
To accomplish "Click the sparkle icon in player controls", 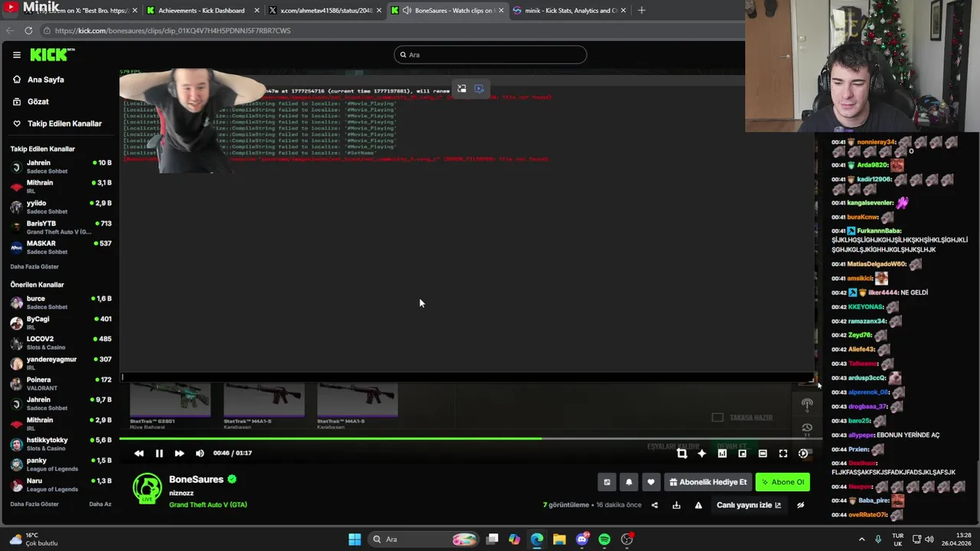I will point(701,453).
